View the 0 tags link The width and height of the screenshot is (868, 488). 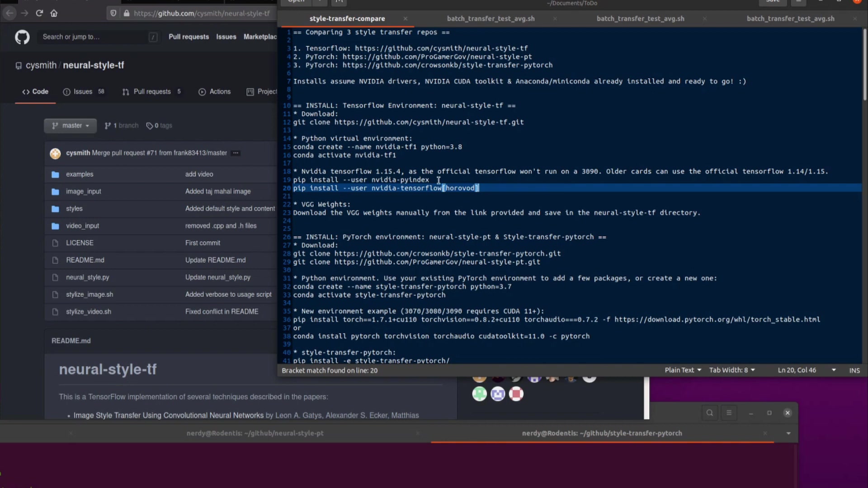159,126
